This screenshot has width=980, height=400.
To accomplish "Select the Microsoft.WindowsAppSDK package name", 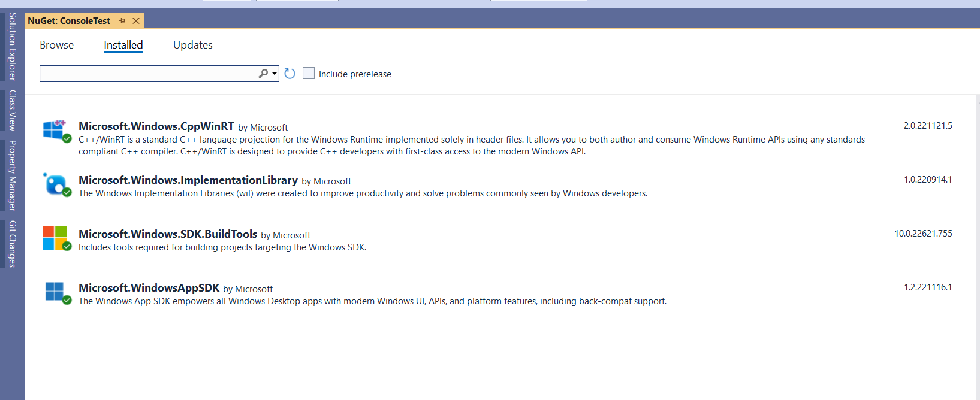I will click(149, 288).
